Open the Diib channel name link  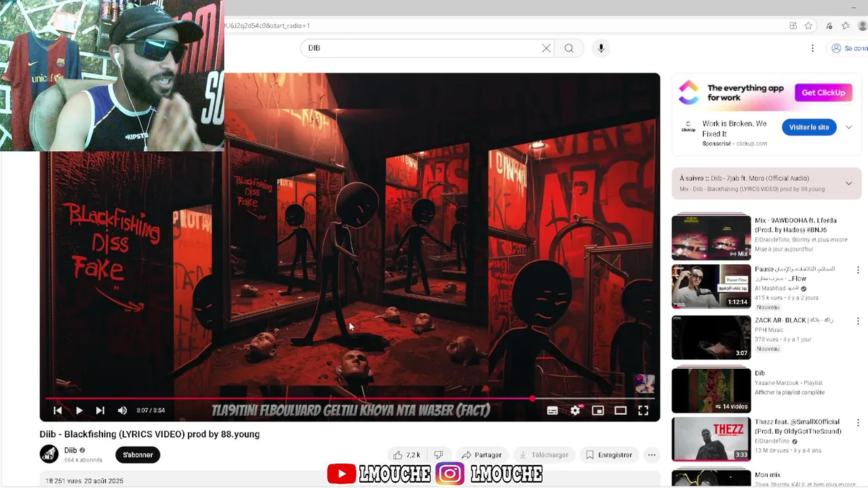71,450
